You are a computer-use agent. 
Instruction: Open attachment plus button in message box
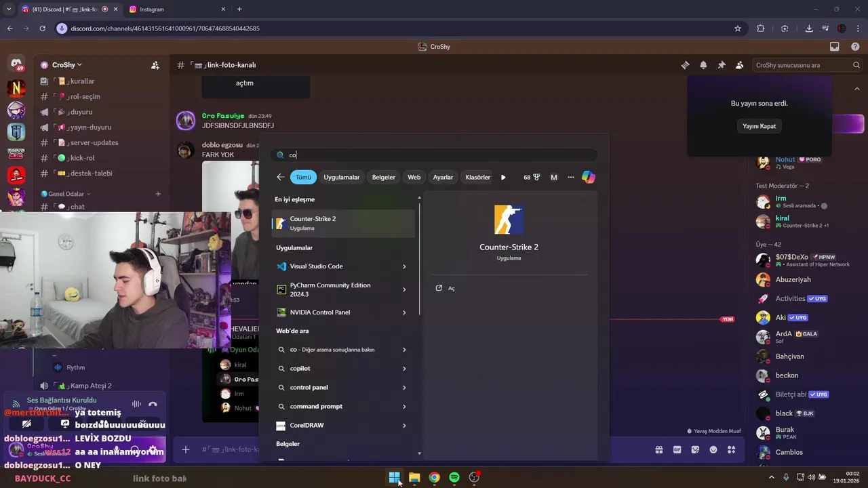pos(185,449)
